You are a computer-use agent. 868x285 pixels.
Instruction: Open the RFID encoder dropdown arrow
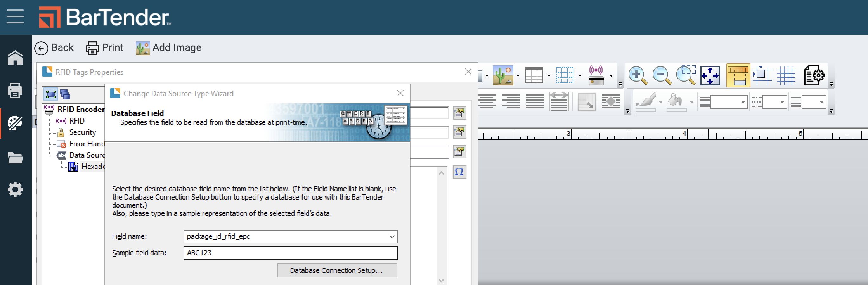[x=611, y=75]
